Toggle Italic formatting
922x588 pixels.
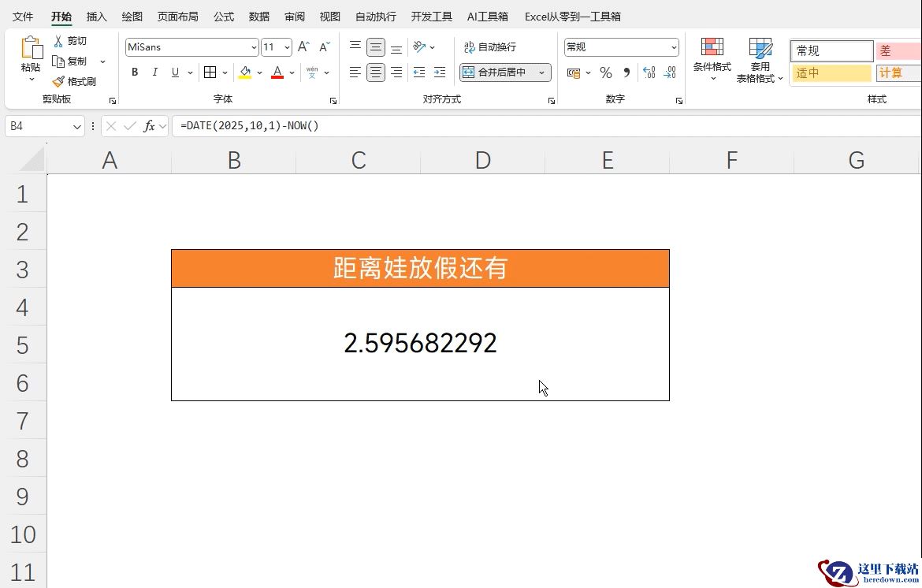(x=154, y=73)
